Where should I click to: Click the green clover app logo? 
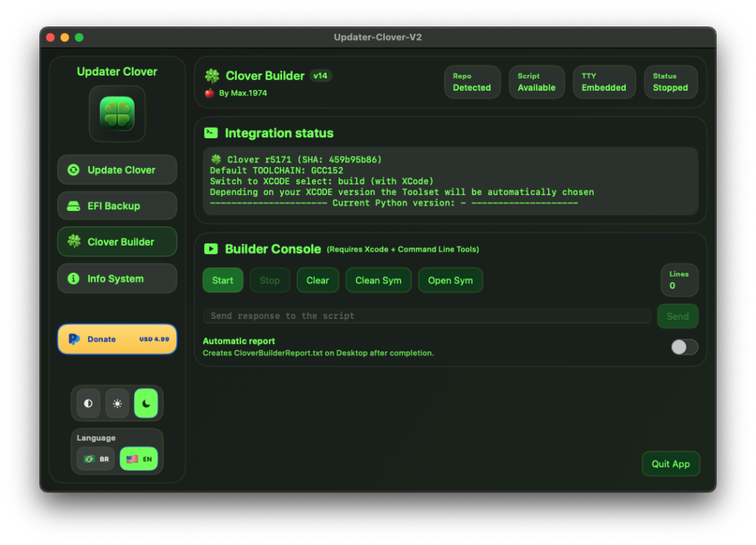117,113
